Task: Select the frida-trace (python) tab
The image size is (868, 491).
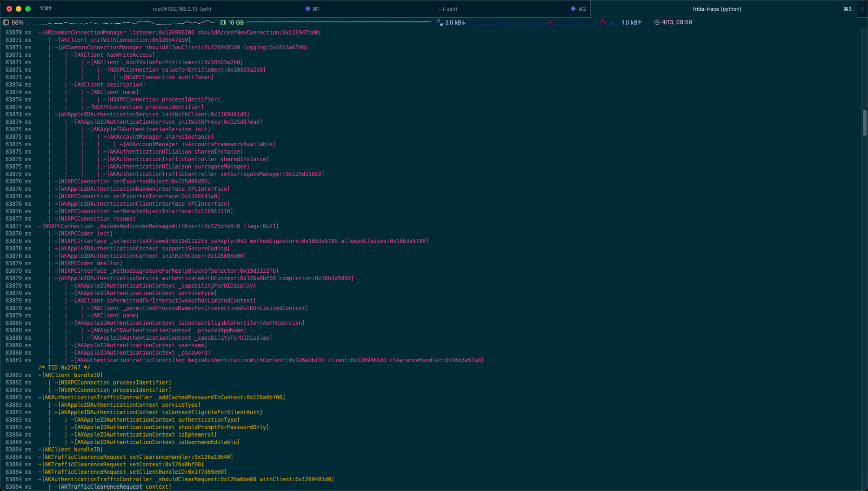Action: [716, 9]
